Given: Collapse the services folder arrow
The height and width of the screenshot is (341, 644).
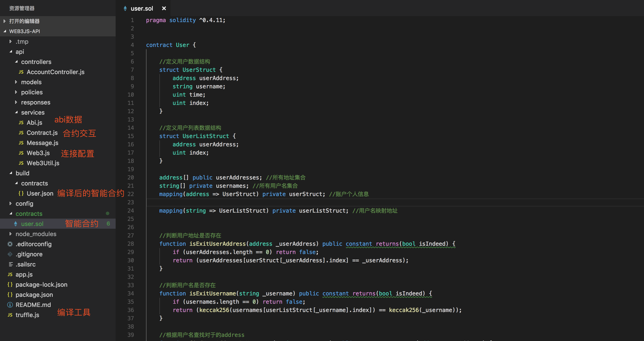Looking at the screenshot, I should tap(16, 113).
